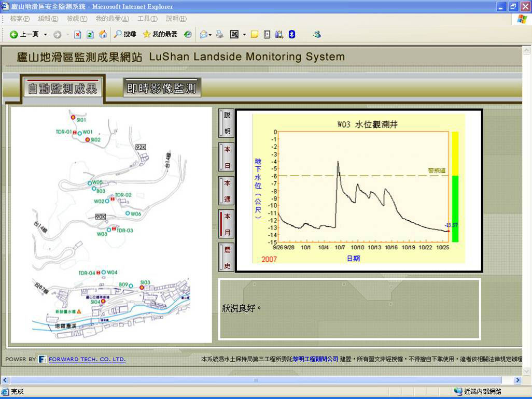Select the B09 marker on the map
Screen dimensions: 532x399
pyautogui.click(x=131, y=286)
